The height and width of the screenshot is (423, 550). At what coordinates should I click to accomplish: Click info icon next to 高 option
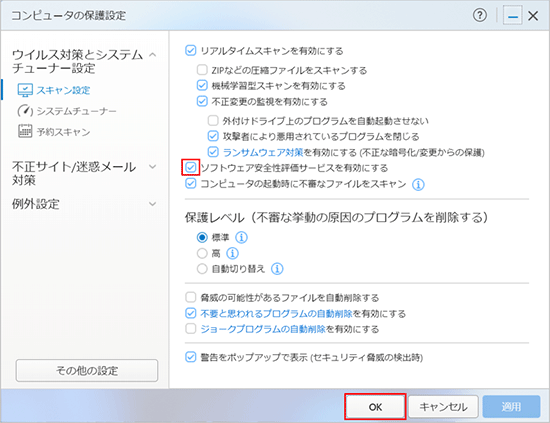(x=232, y=253)
